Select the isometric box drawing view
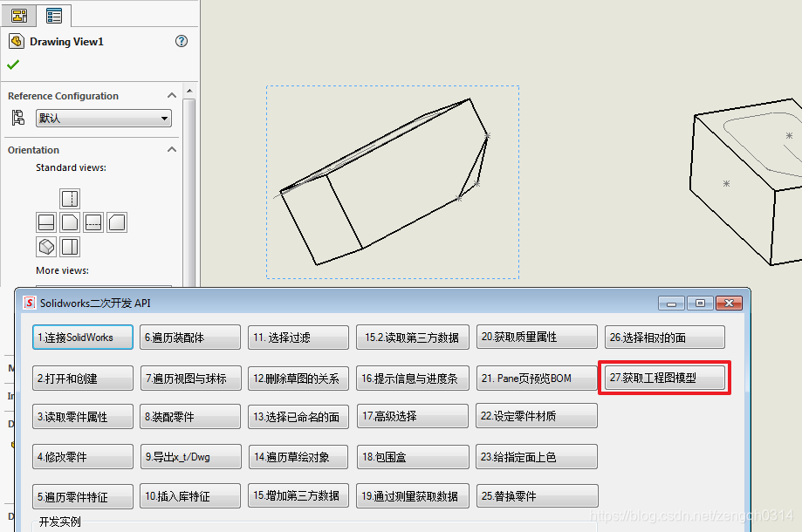Screen dimensions: 802x532 click(747, 181)
